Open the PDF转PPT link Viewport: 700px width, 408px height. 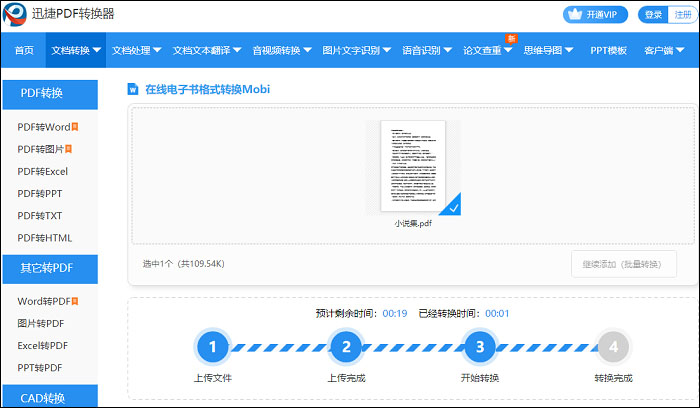[x=40, y=194]
